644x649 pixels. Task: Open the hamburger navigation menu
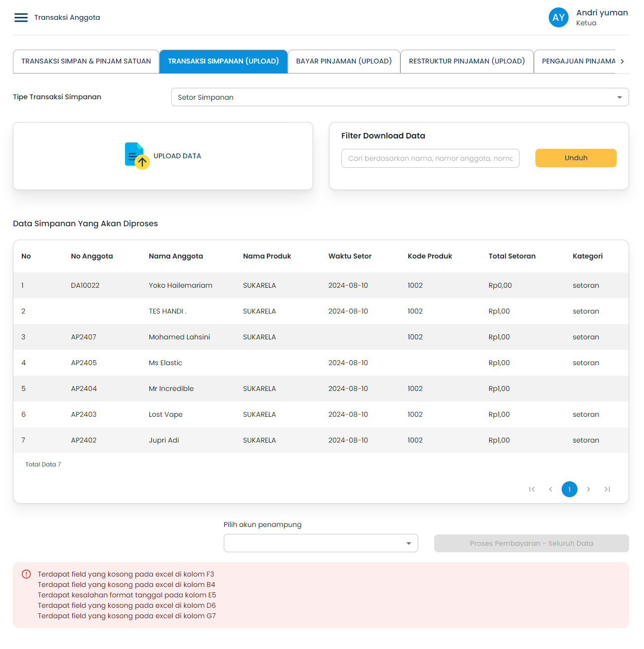coord(21,18)
